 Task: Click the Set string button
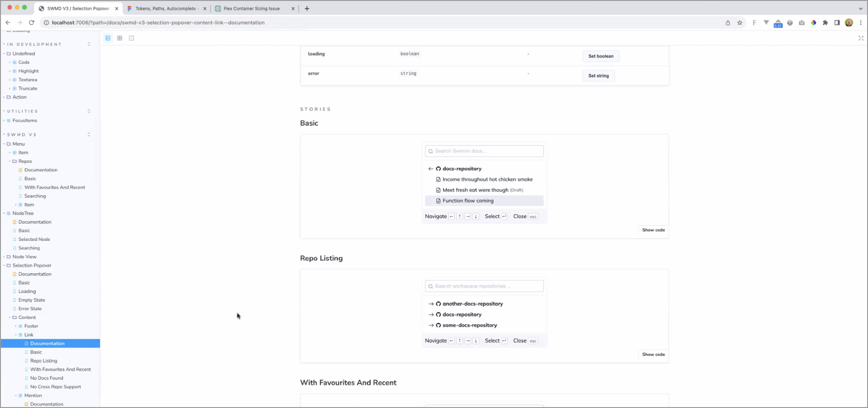point(598,76)
